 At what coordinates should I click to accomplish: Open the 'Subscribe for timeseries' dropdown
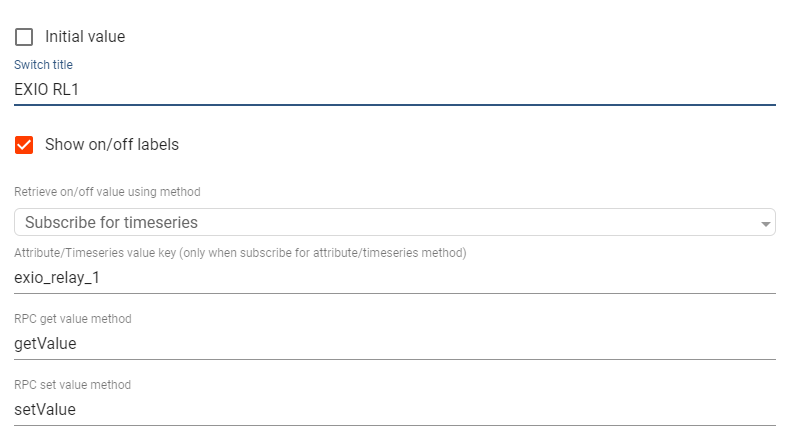tap(395, 222)
